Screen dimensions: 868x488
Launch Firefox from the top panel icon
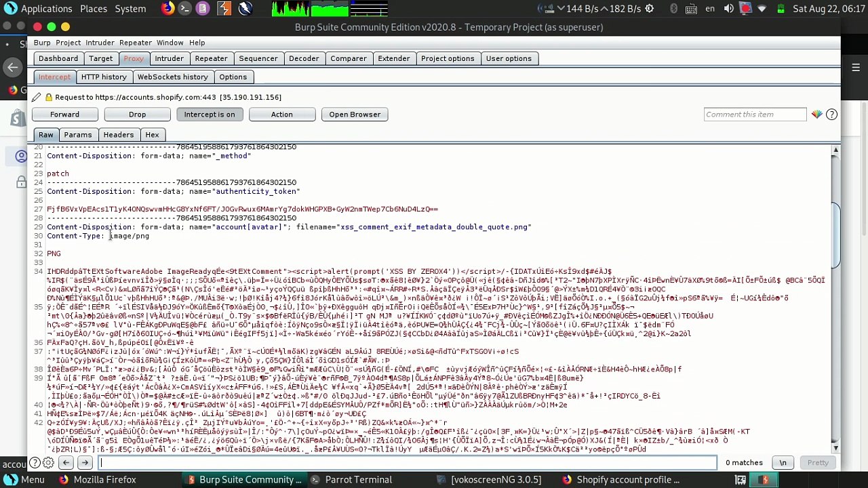167,9
